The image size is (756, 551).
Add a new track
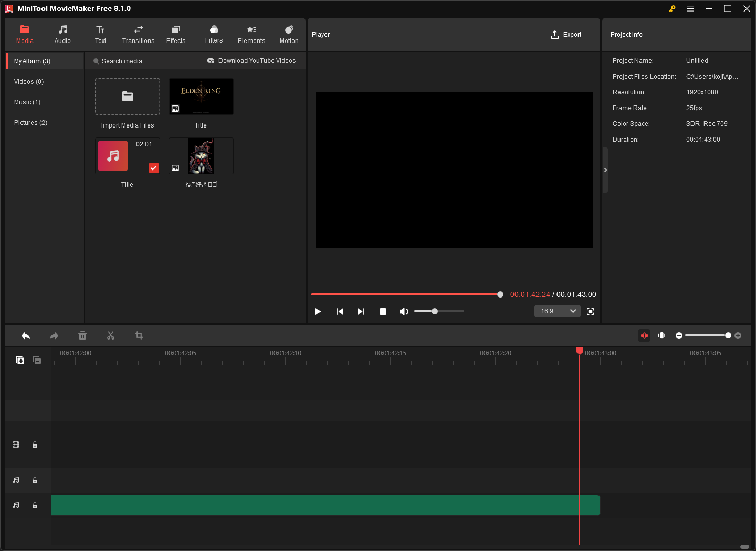click(20, 360)
